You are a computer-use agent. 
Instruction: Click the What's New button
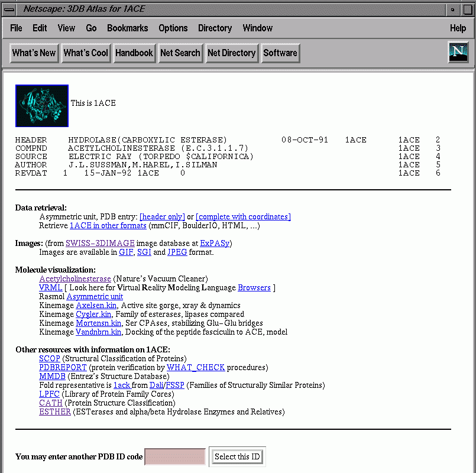tap(34, 53)
